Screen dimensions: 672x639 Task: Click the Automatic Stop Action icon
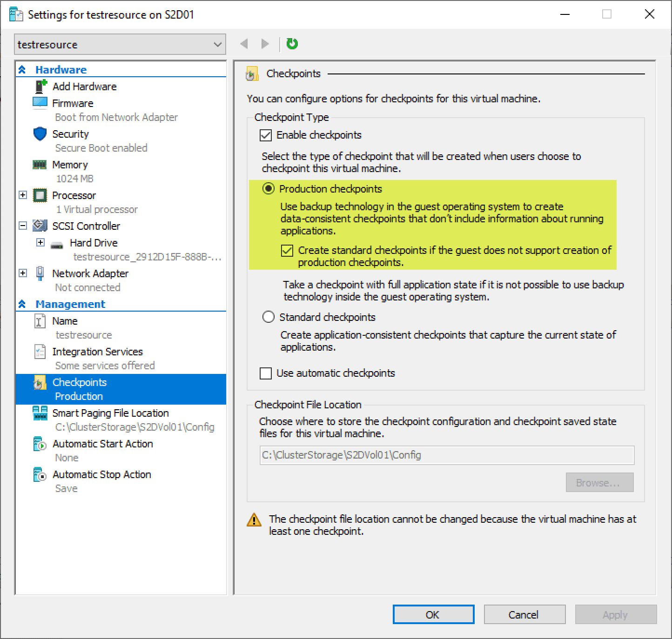click(39, 474)
